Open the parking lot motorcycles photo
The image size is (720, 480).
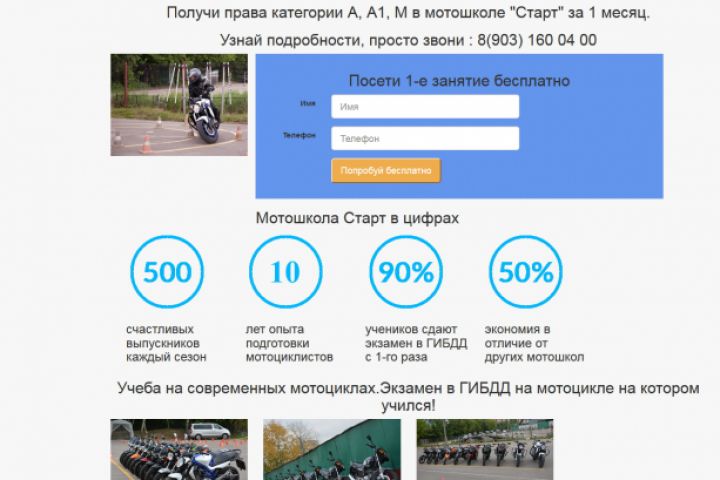coord(485,450)
